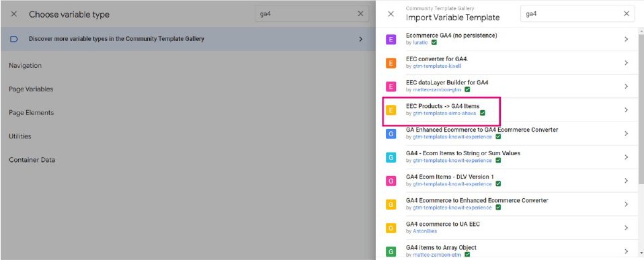Click yellow icon for EEC Products -> GA4 Items
Image resolution: width=644 pixels, height=260 pixels.
pos(391,110)
